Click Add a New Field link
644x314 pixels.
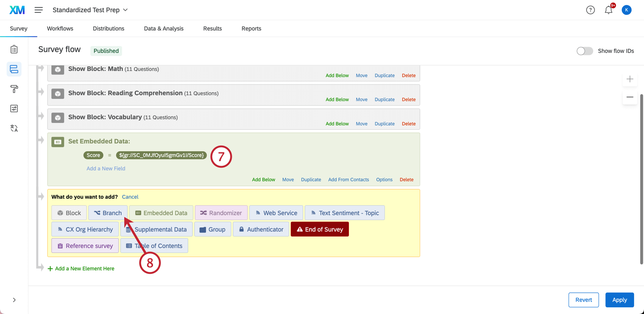point(106,168)
